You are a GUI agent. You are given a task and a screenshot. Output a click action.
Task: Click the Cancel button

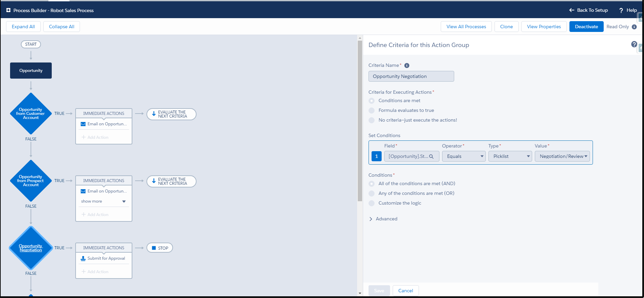point(406,291)
